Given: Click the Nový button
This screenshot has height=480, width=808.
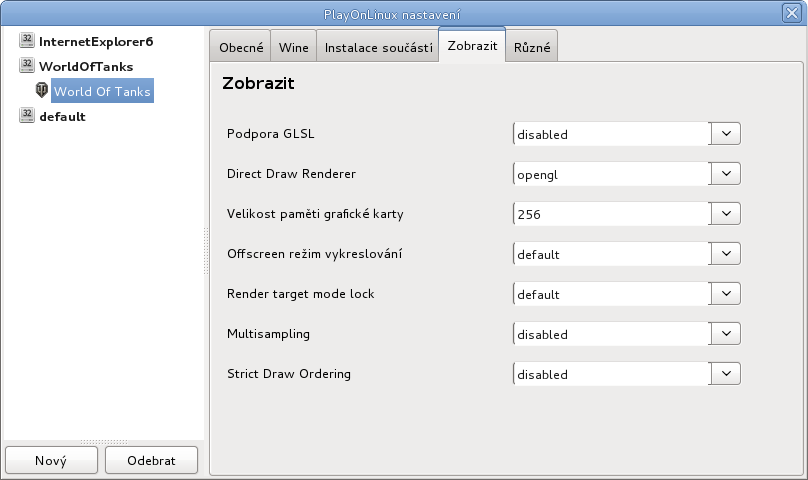Looking at the screenshot, I should point(51,460).
